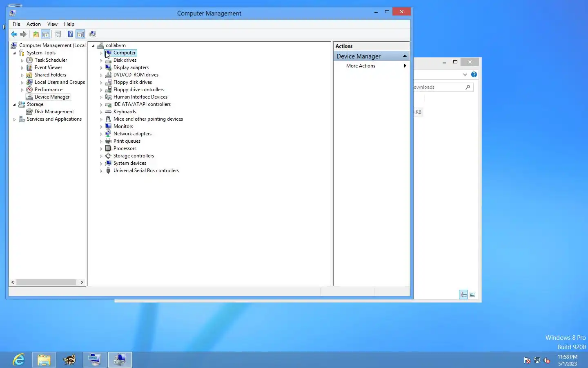The height and width of the screenshot is (368, 588).
Task: Open the View menu
Action: click(52, 24)
